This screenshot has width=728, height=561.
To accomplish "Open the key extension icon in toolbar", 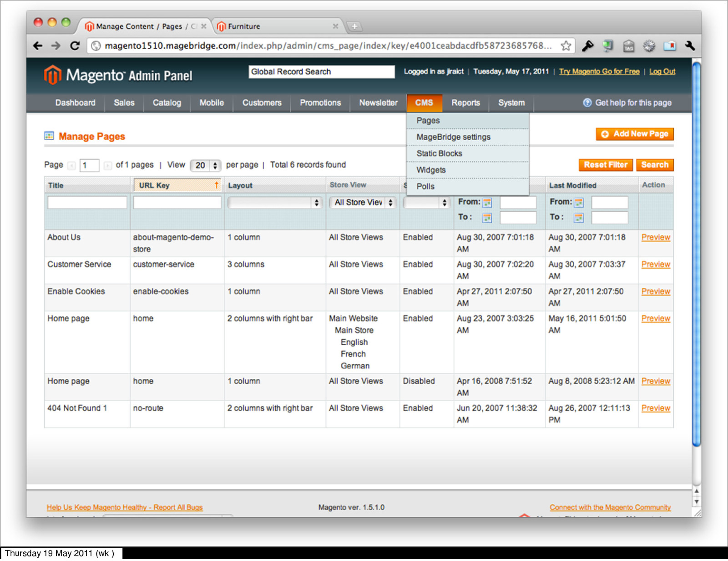I will pyautogui.click(x=588, y=46).
